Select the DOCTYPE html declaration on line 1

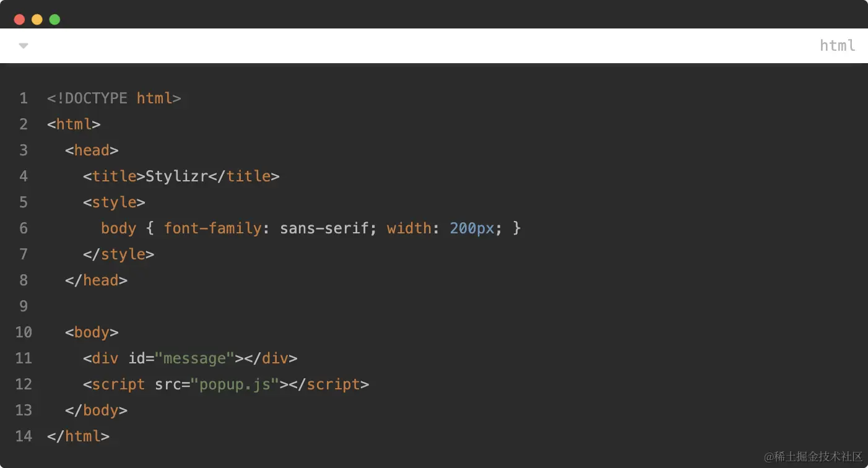[x=114, y=98]
